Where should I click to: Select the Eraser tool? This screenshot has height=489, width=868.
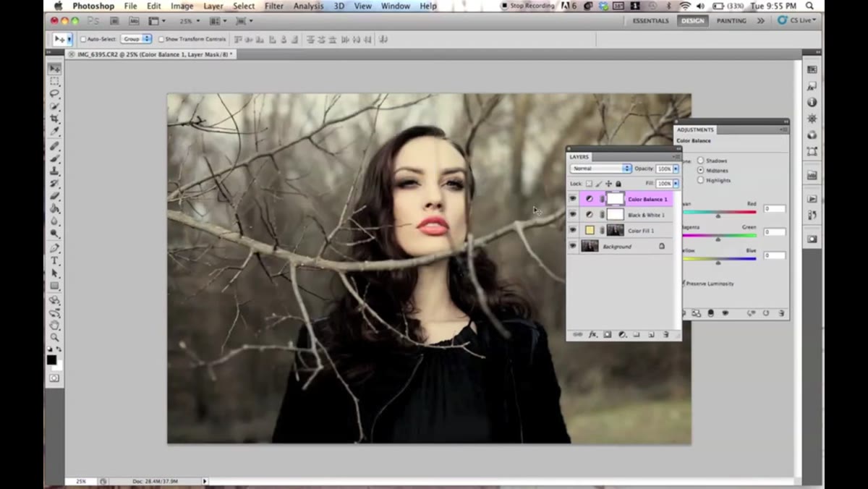pyautogui.click(x=54, y=196)
